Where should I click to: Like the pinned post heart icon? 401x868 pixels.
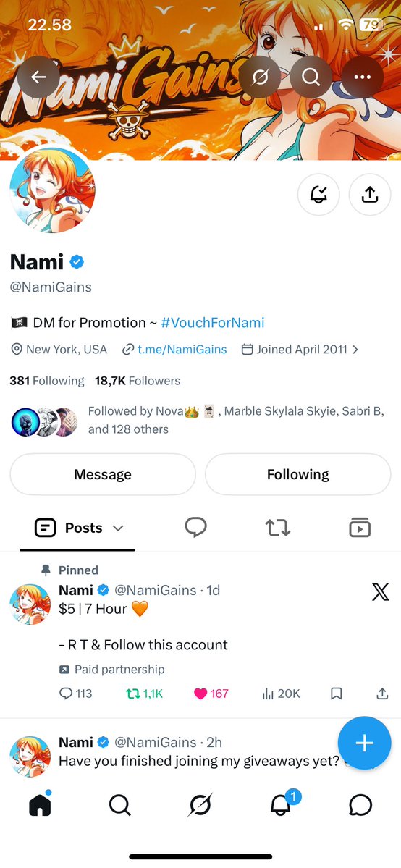click(x=200, y=693)
